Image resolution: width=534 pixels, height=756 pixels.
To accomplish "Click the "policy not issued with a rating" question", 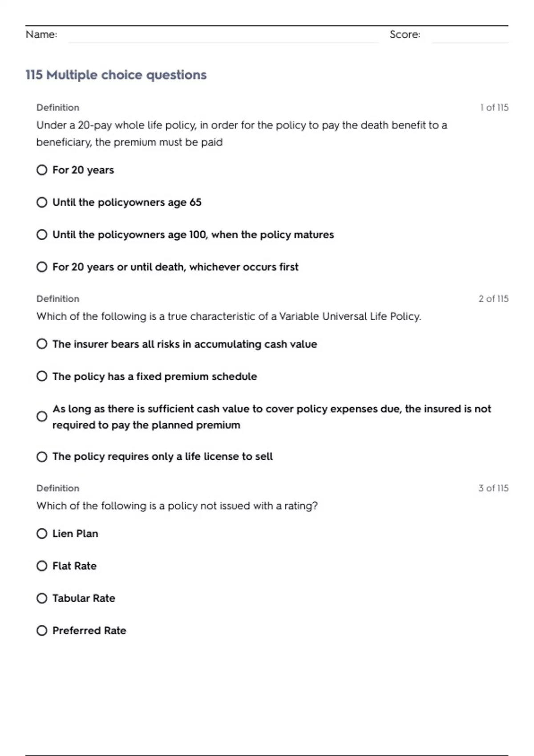I will (x=177, y=506).
